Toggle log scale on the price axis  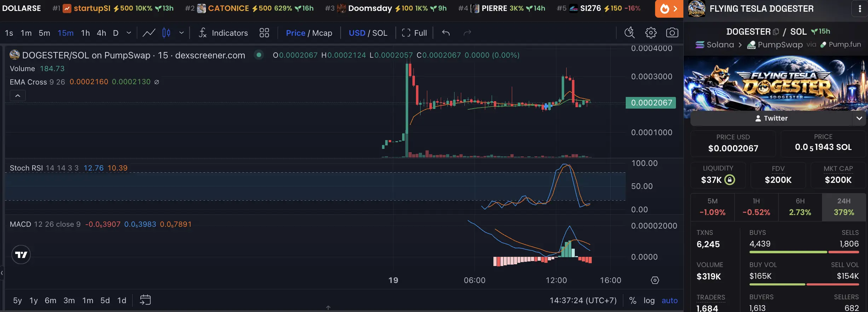[649, 300]
